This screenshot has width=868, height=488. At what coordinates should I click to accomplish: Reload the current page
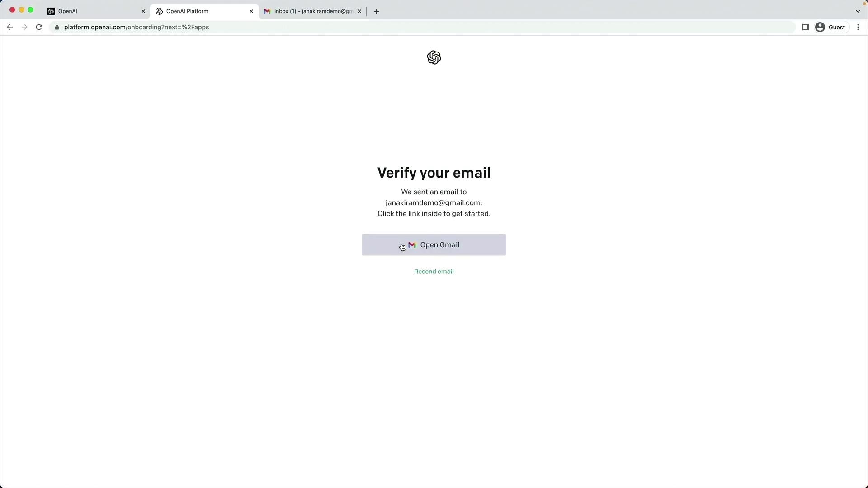point(39,27)
